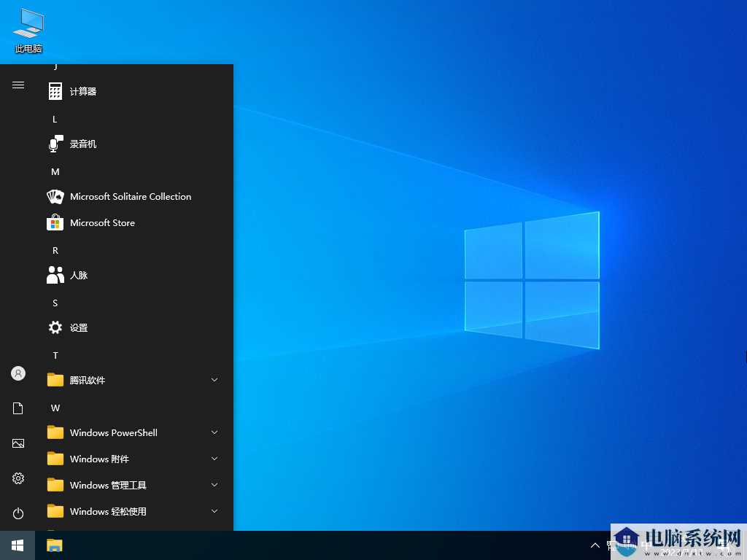Jump via the L letter header

[x=55, y=119]
